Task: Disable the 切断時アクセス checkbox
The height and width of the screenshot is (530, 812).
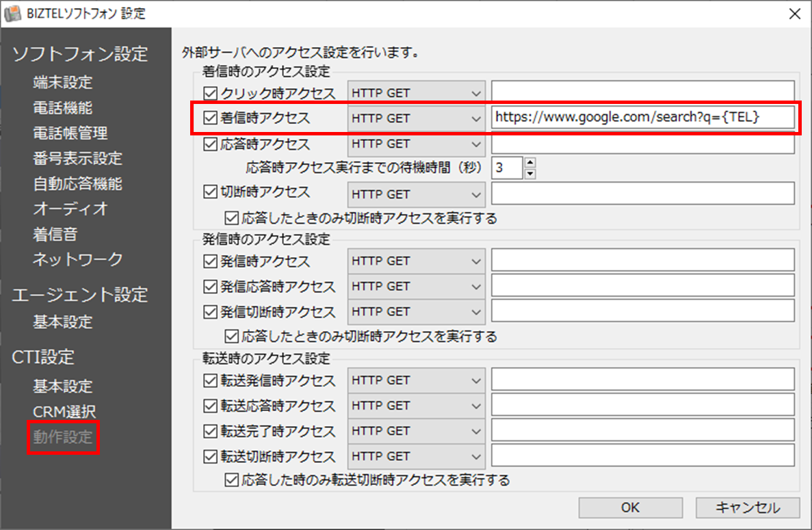Action: click(210, 192)
